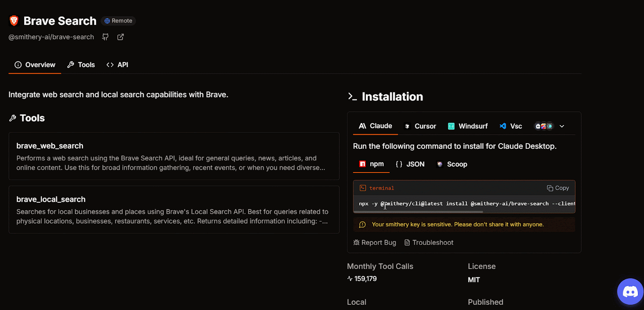Choose the JSON install option
This screenshot has width=644, height=310.
[410, 164]
